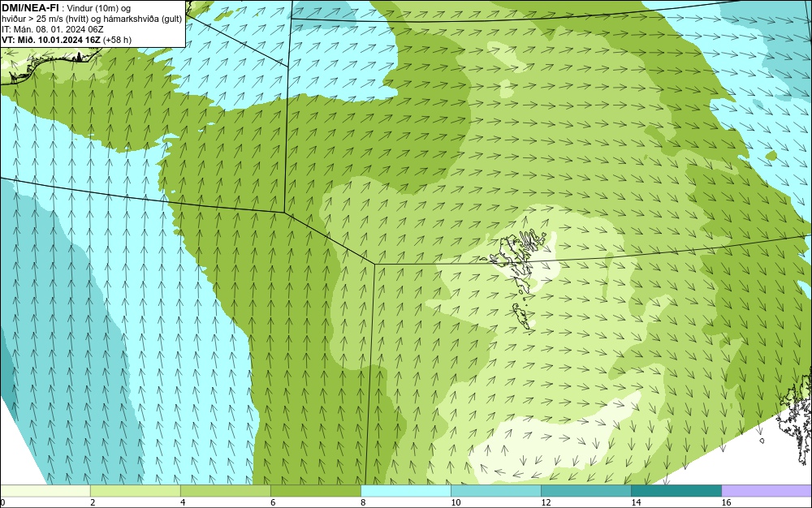Click the DMI/NEA-FI title text
The width and height of the screenshot is (812, 508).
point(29,8)
